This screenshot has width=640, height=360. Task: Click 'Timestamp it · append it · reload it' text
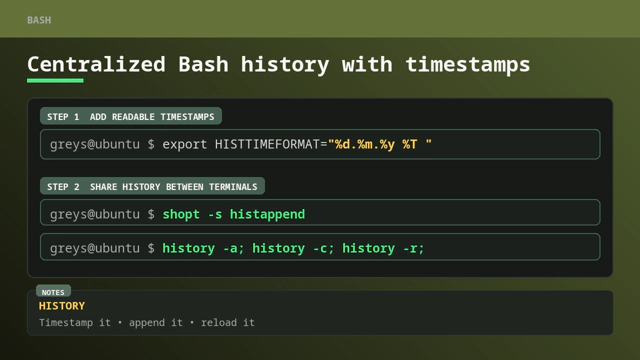click(x=147, y=323)
